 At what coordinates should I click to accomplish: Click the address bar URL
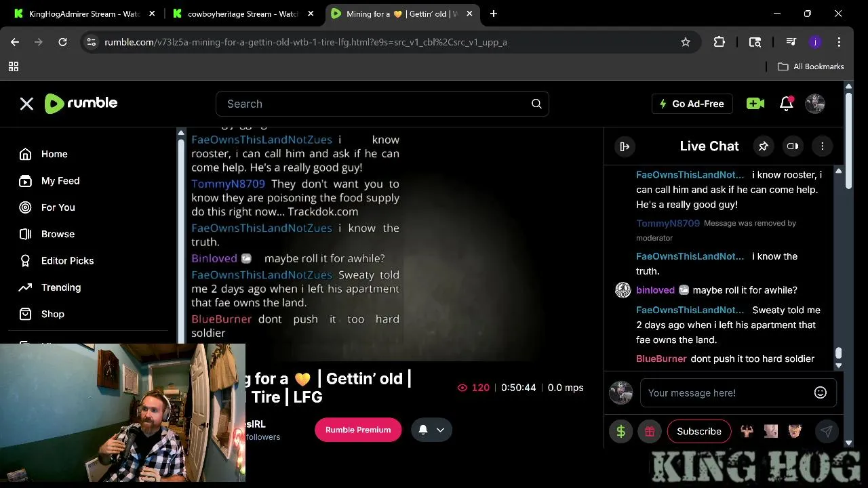coord(306,42)
